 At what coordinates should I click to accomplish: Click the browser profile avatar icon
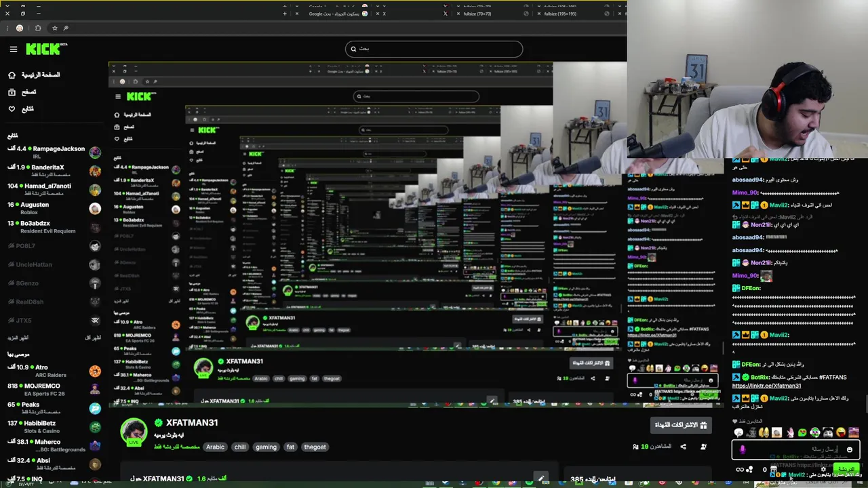pos(20,28)
